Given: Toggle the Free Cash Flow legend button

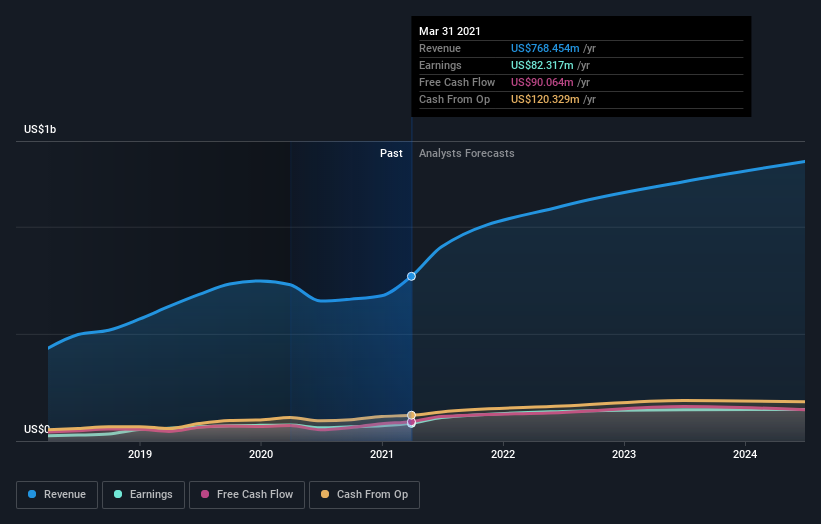Looking at the screenshot, I should coord(247,495).
